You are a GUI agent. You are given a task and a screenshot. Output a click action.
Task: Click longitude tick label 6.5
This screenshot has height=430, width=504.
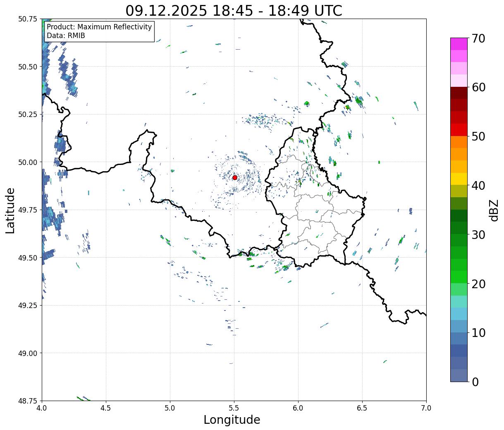[362, 408]
